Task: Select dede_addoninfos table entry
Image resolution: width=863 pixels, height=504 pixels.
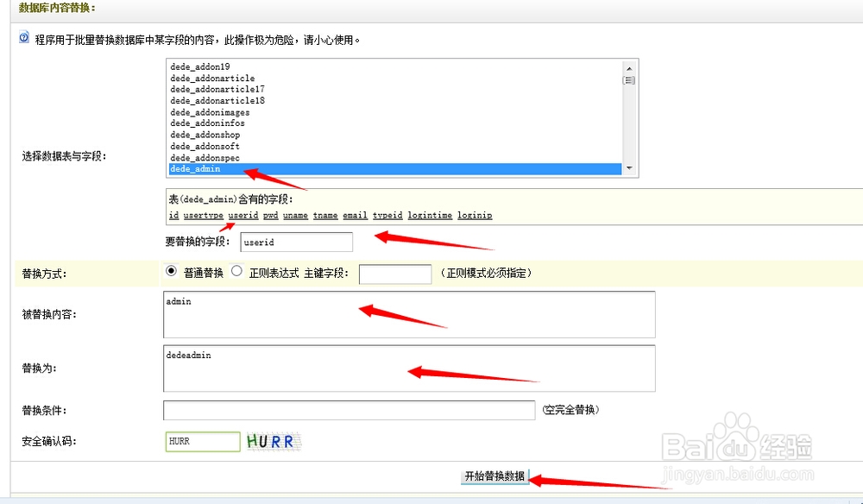Action: (394, 123)
